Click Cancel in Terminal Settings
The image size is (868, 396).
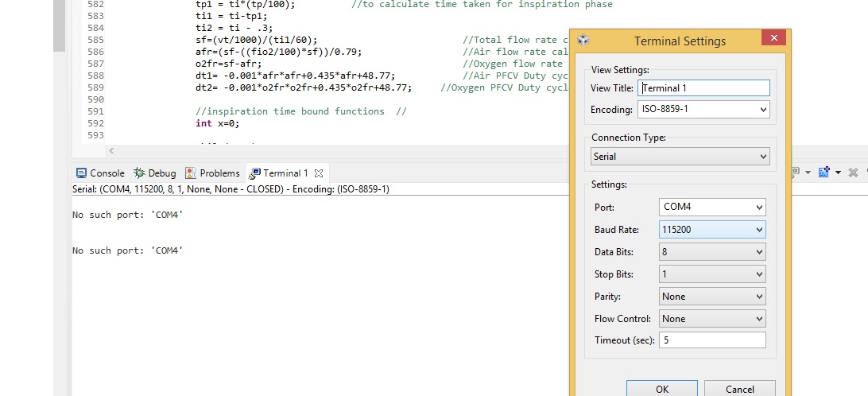[x=739, y=389]
